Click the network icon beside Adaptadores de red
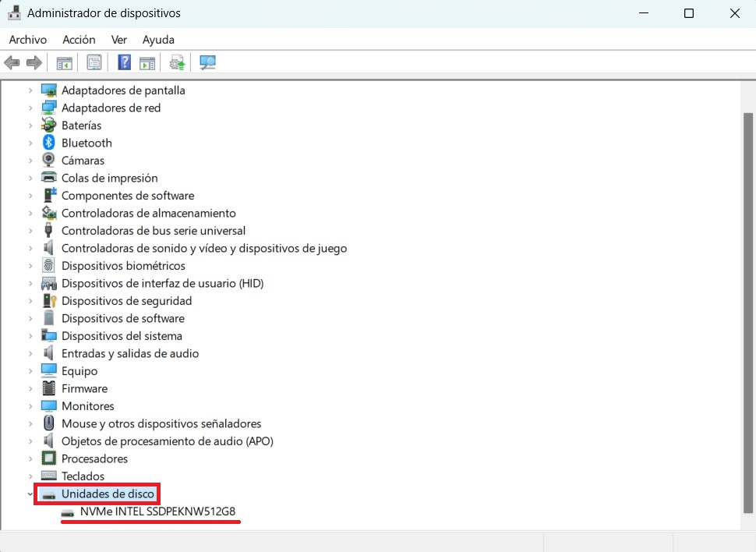756x552 pixels. [48, 107]
